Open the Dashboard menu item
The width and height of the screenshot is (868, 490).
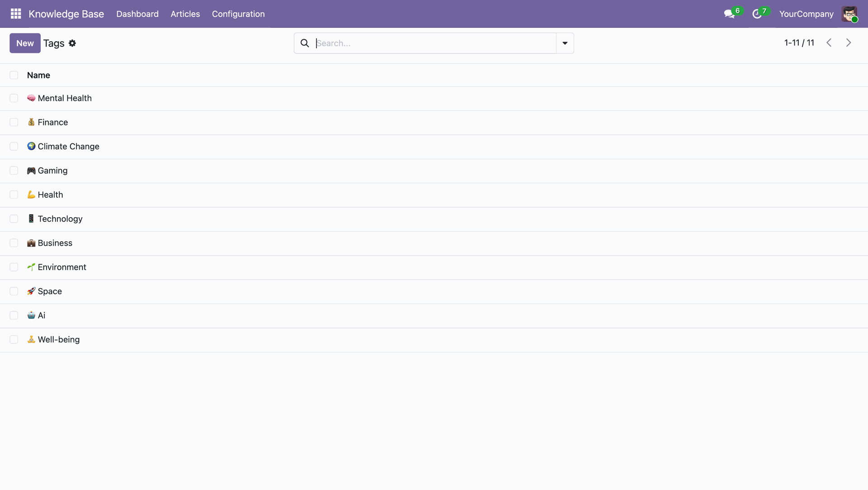pyautogui.click(x=137, y=14)
